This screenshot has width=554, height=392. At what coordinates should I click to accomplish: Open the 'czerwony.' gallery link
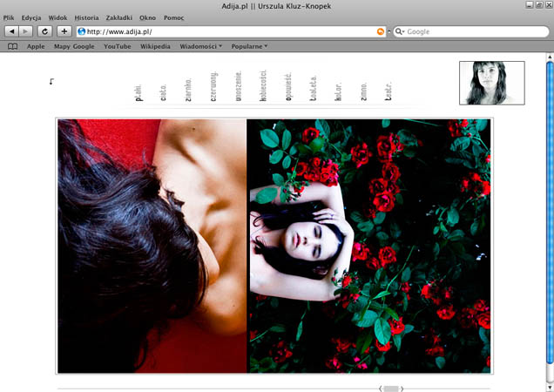click(x=213, y=87)
